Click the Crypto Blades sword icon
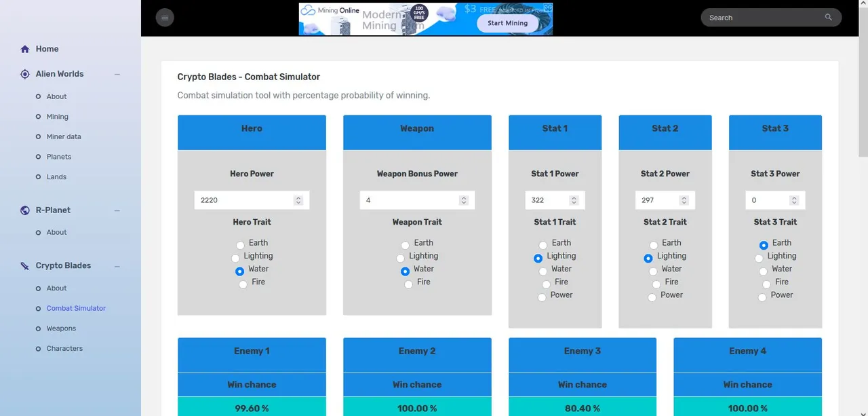The width and height of the screenshot is (868, 416). coord(25,266)
